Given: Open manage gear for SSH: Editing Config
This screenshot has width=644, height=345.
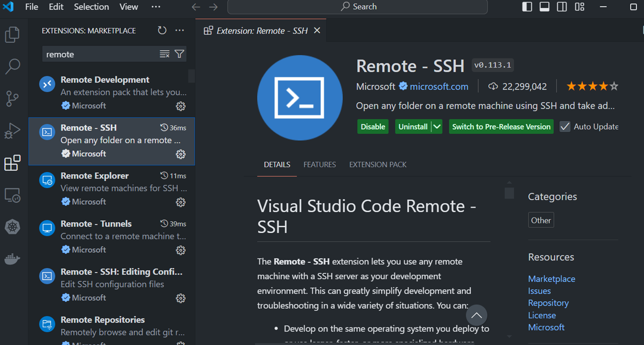Looking at the screenshot, I should click(181, 298).
